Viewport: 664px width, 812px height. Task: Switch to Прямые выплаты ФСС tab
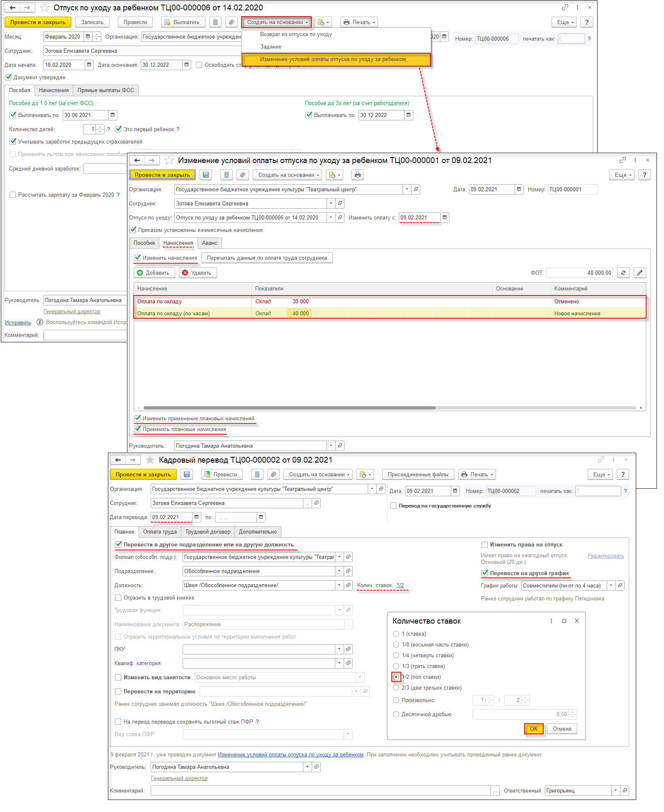[106, 90]
